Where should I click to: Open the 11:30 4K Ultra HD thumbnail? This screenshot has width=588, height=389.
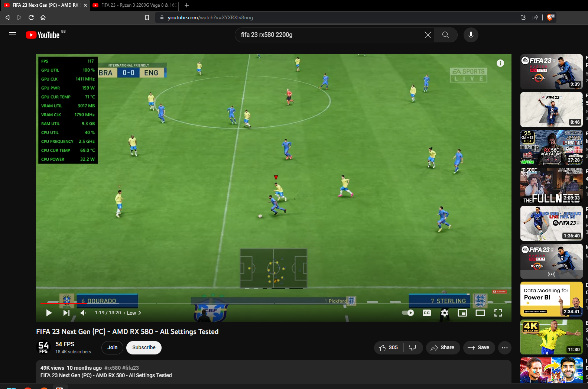coord(551,337)
